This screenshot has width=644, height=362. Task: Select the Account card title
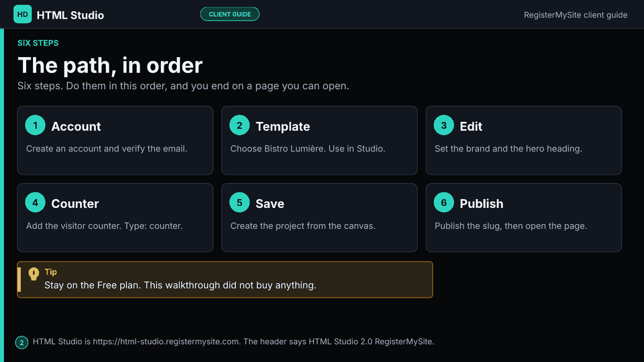(76, 127)
